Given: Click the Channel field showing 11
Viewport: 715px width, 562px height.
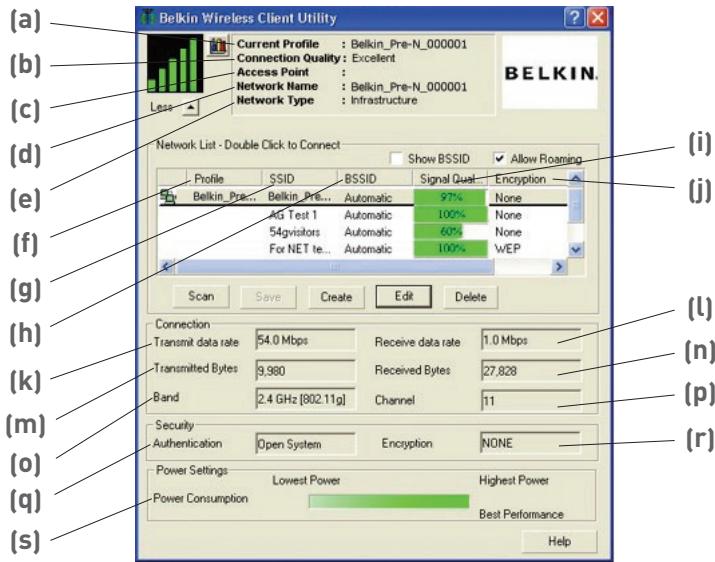Looking at the screenshot, I should tap(531, 401).
